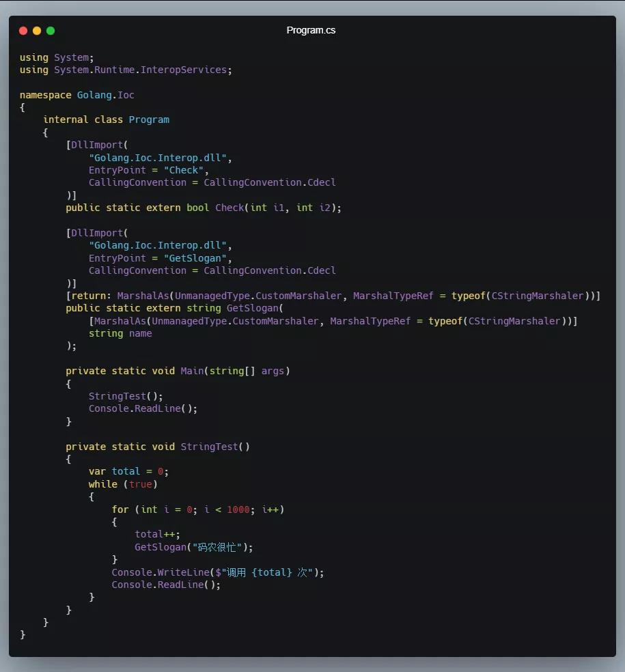
Task: Click the "string name" parameter line
Action: [x=120, y=333]
